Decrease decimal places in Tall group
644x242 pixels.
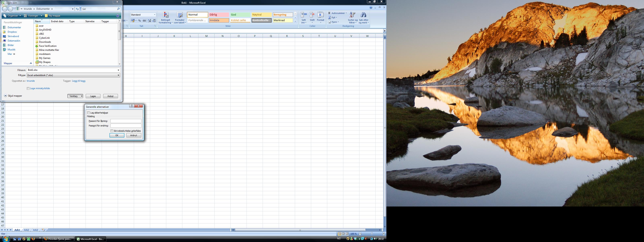click(154, 21)
